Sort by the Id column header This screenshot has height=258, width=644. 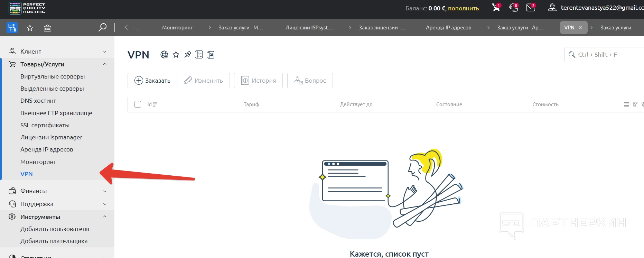pyautogui.click(x=152, y=104)
